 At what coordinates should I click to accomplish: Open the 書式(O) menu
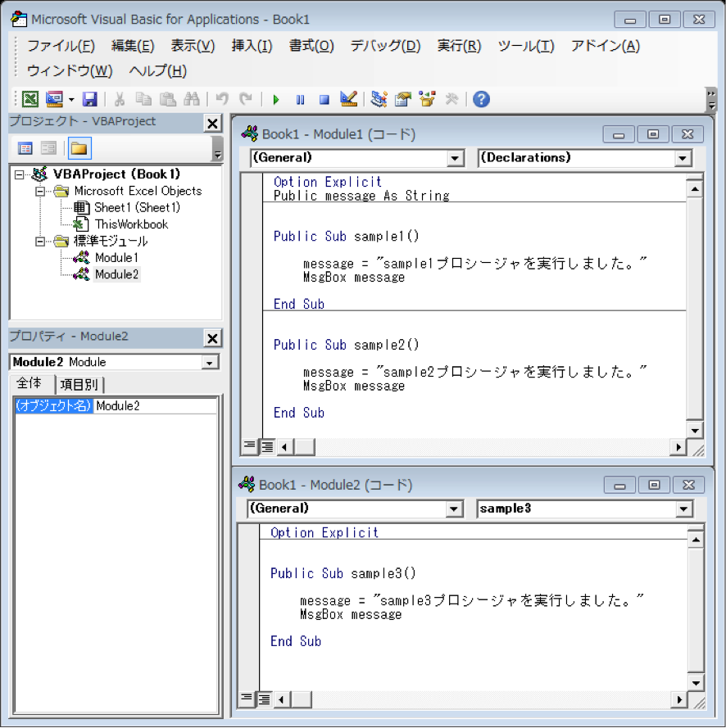[311, 46]
